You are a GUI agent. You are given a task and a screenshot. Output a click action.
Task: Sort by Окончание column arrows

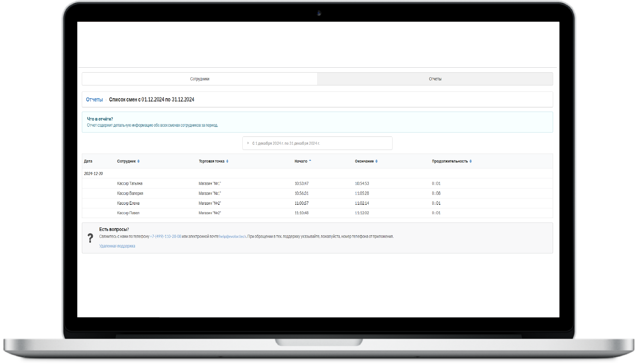coord(376,161)
